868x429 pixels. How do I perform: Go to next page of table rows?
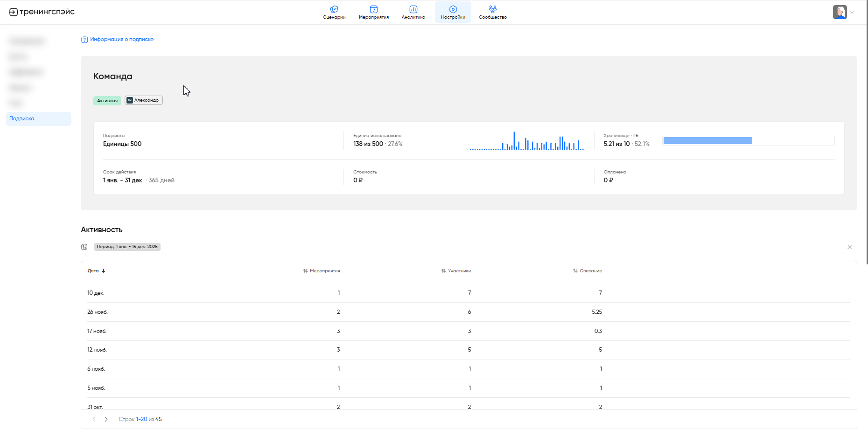106,419
